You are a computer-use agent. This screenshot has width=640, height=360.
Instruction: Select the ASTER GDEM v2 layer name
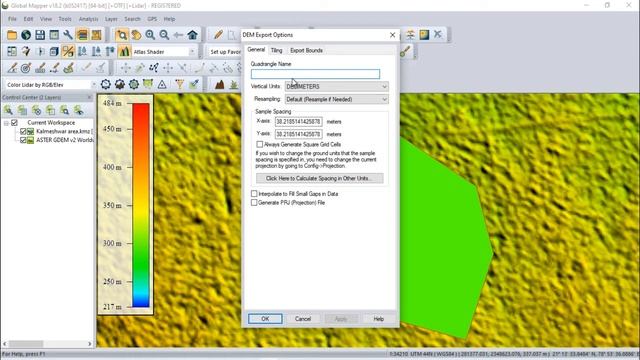coord(64,140)
